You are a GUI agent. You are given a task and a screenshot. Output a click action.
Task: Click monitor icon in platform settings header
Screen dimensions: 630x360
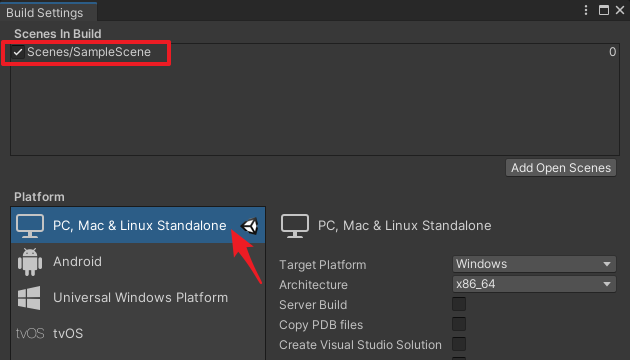[295, 226]
